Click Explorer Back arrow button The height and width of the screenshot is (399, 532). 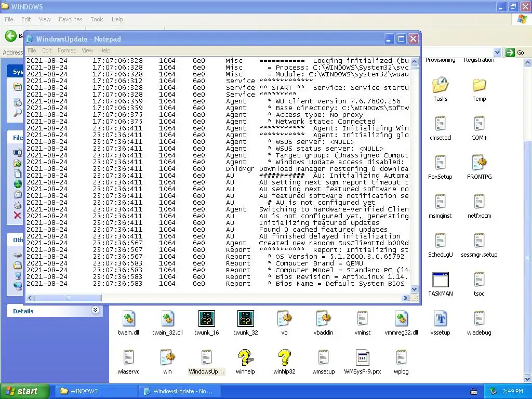(x=10, y=36)
